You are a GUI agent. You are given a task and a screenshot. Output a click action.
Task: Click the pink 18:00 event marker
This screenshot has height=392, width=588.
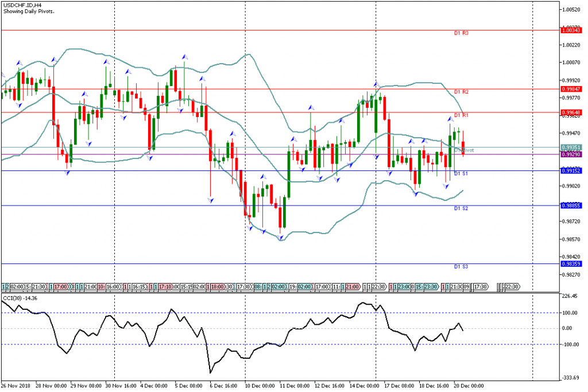pyautogui.click(x=218, y=286)
